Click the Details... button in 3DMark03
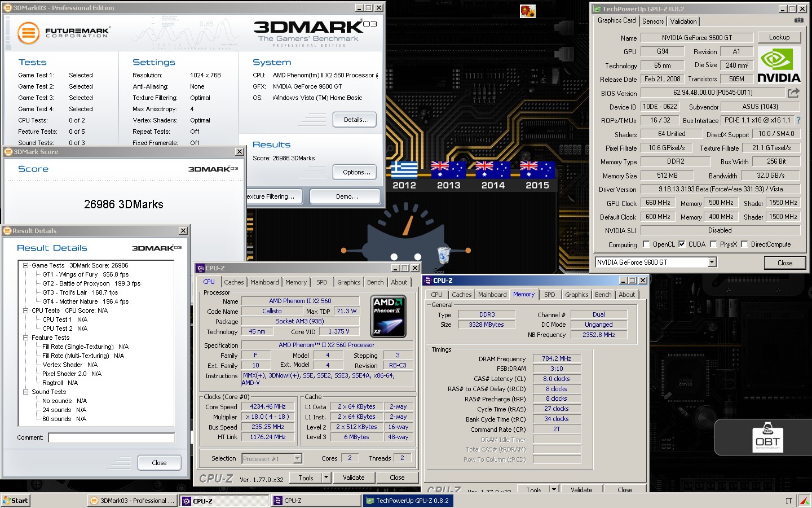Image resolution: width=812 pixels, height=508 pixels. (x=356, y=120)
